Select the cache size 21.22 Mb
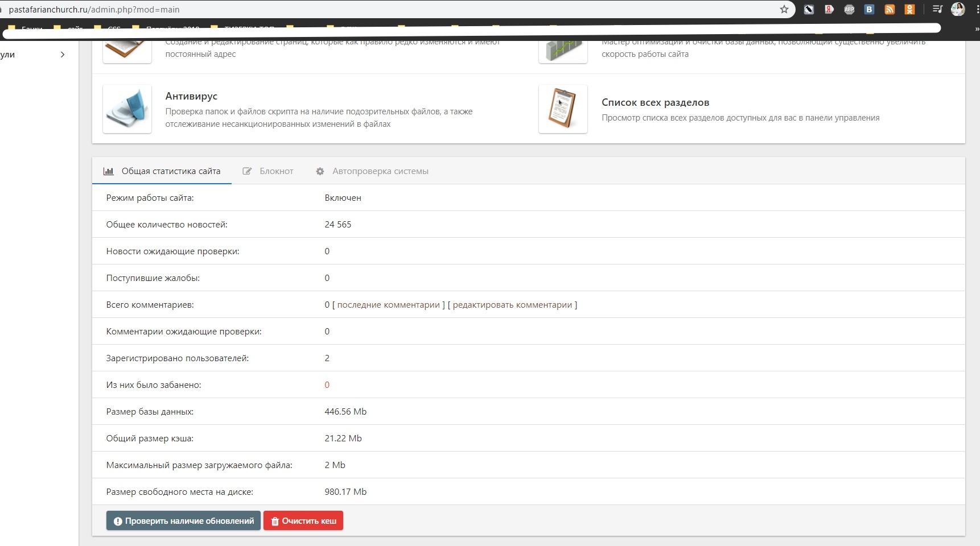The width and height of the screenshot is (980, 546). tap(343, 439)
